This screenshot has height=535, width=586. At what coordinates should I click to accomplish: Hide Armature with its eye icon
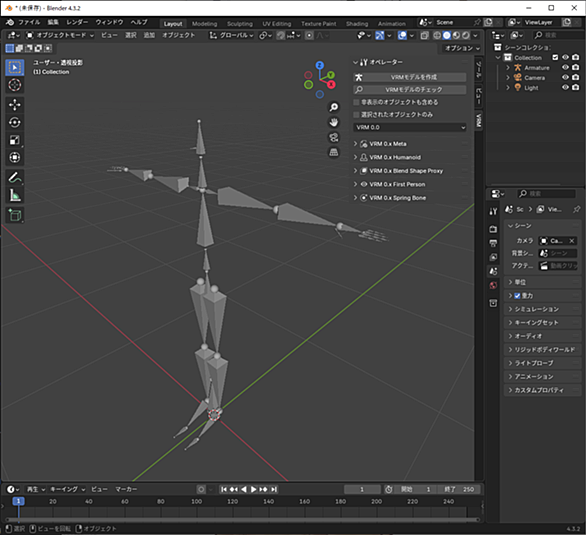[x=565, y=67]
